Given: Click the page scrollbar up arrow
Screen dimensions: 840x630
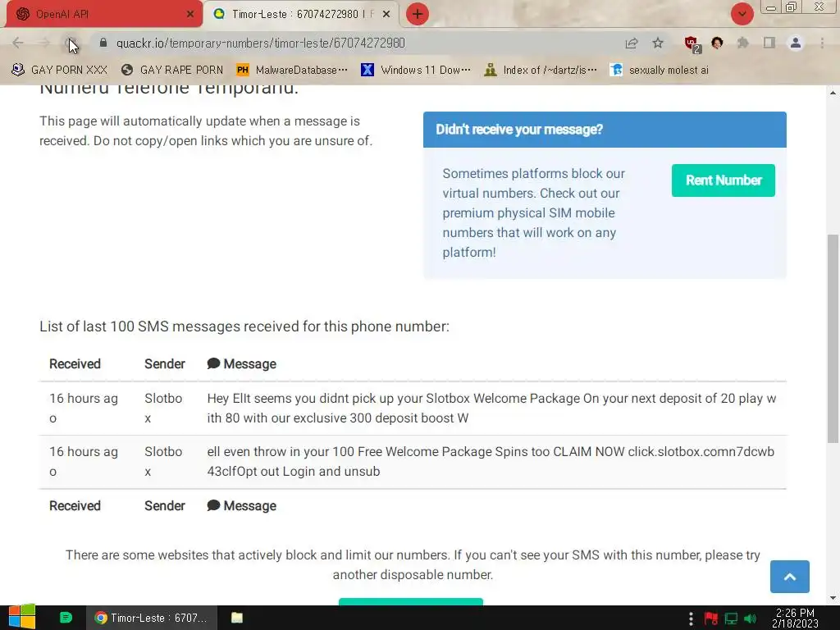Looking at the screenshot, I should click(x=833, y=93).
